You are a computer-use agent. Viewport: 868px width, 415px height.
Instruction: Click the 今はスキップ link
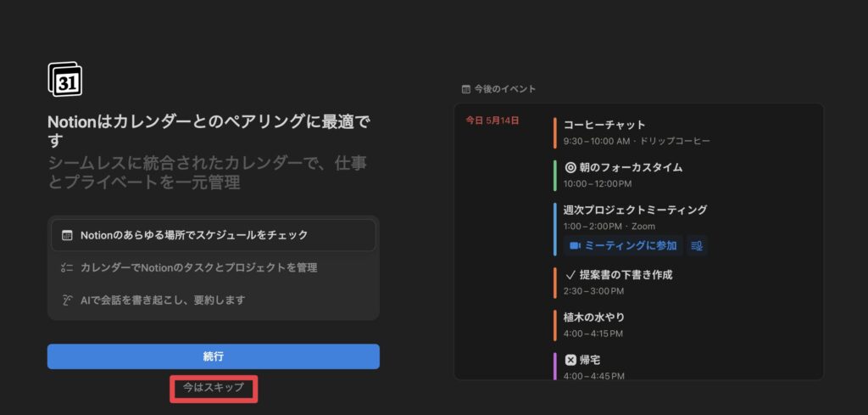tap(213, 388)
